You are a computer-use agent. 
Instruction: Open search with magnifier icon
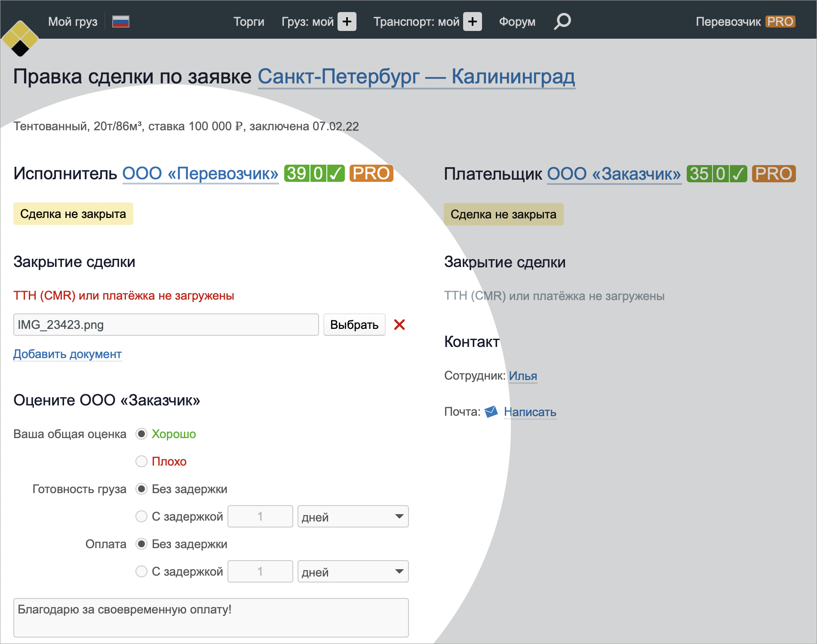pos(562,21)
